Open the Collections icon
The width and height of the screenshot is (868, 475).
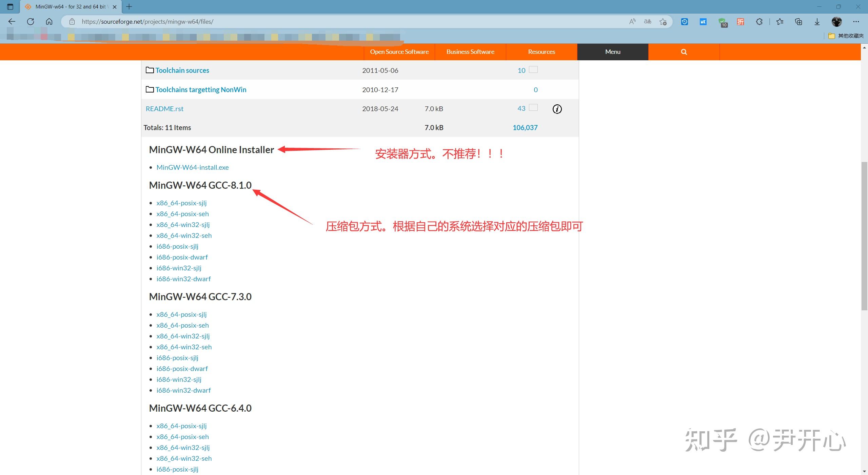click(798, 22)
